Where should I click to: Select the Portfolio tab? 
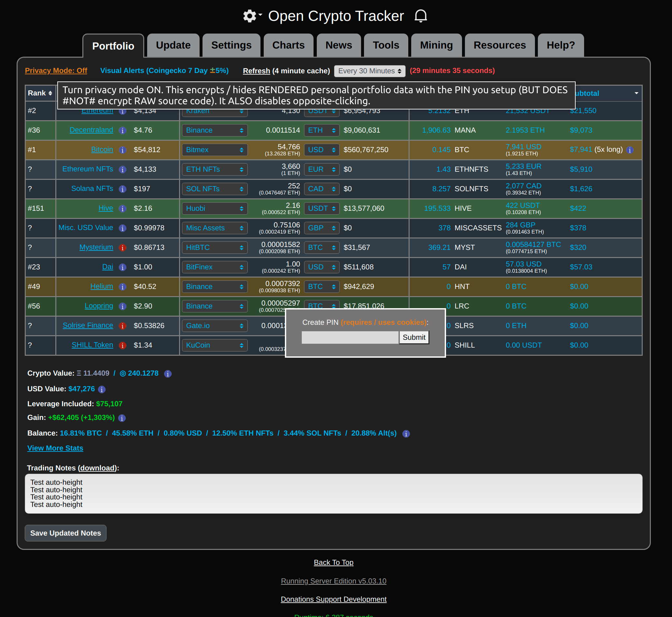[x=113, y=46]
